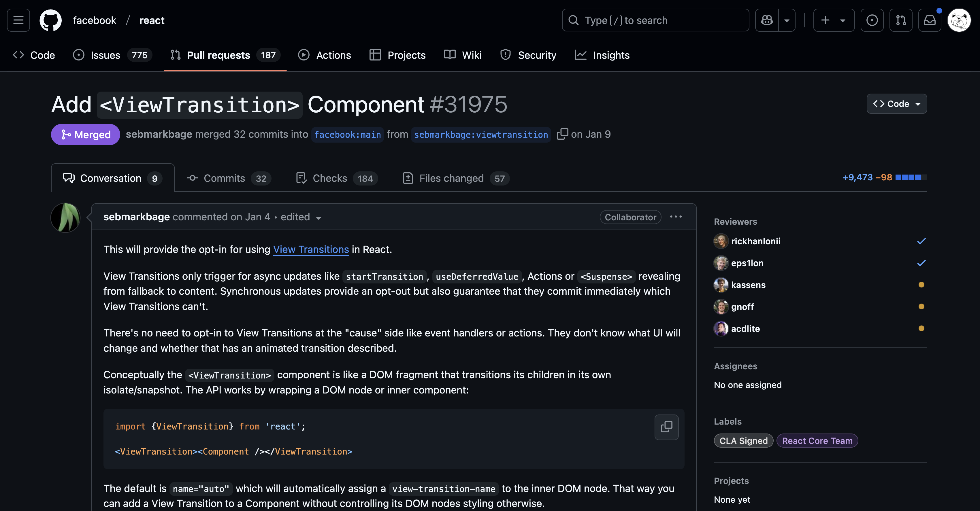This screenshot has width=980, height=511.
Task: Switch to the Issues tab
Action: [x=113, y=55]
